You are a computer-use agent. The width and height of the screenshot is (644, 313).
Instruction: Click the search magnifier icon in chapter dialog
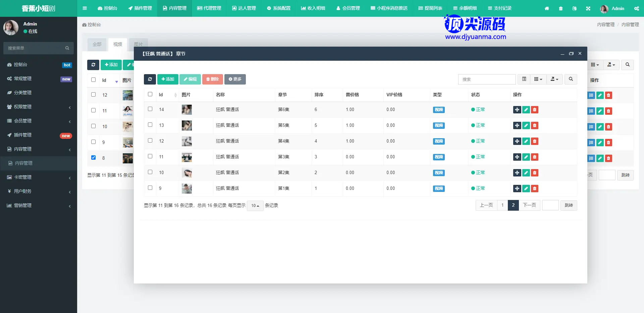571,79
